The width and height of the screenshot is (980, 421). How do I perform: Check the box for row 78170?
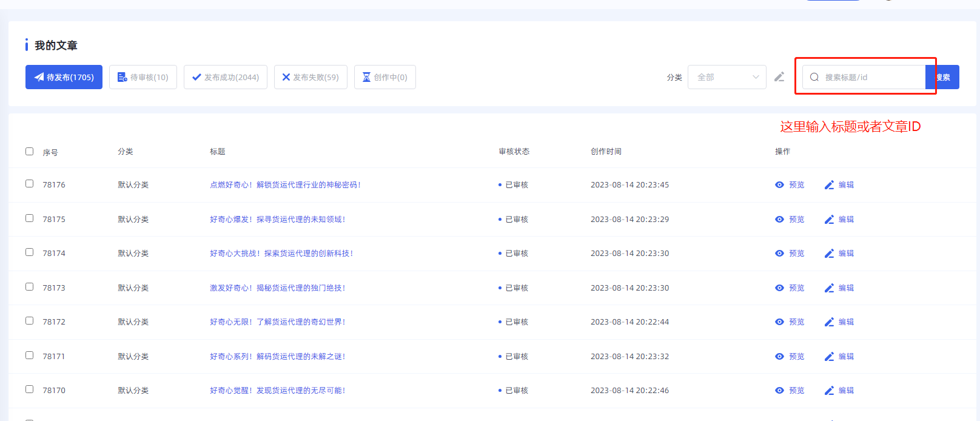[29, 389]
